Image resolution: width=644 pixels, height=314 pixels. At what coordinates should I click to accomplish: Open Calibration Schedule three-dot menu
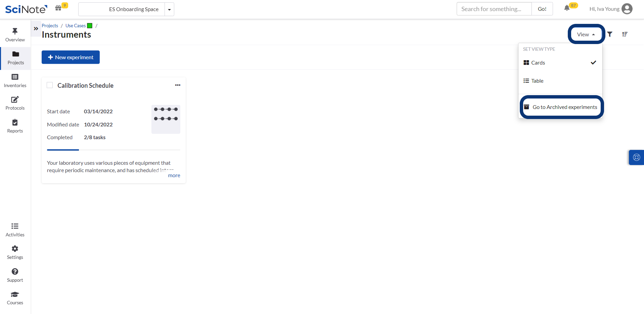pos(178,85)
